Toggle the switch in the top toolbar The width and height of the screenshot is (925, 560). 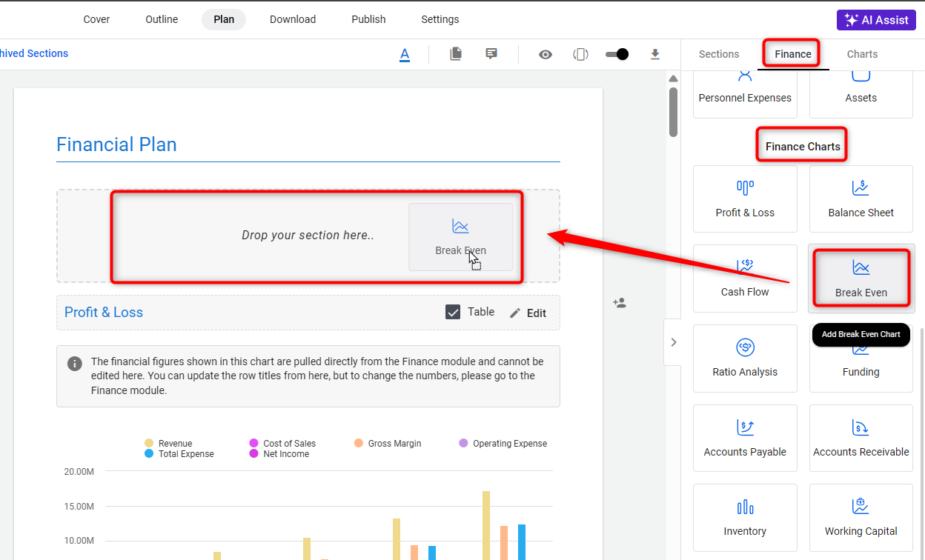coord(617,54)
